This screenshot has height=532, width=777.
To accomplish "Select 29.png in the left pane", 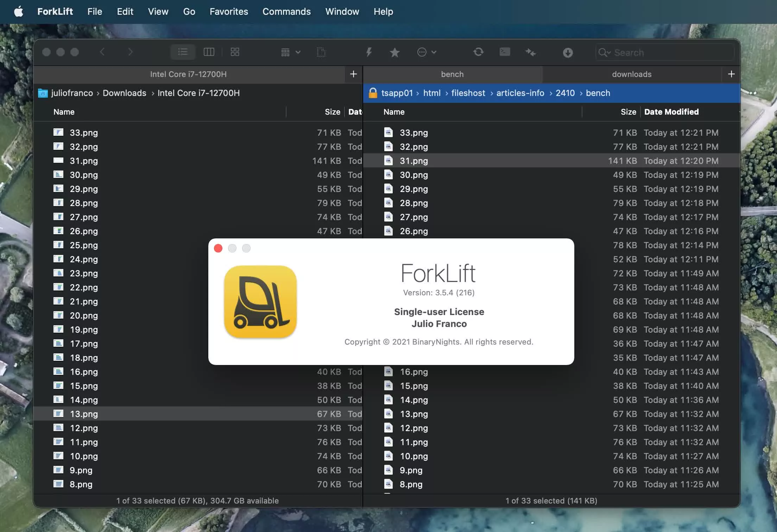I will click(84, 189).
